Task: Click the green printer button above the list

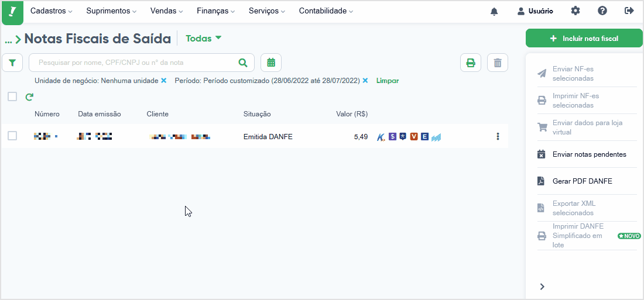Action: click(x=471, y=63)
